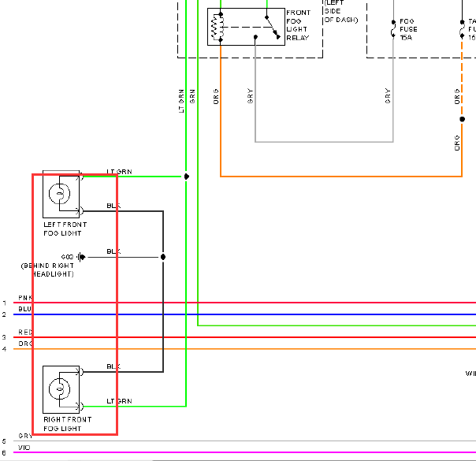Click the FOG FUSE 15A label

coord(408,29)
